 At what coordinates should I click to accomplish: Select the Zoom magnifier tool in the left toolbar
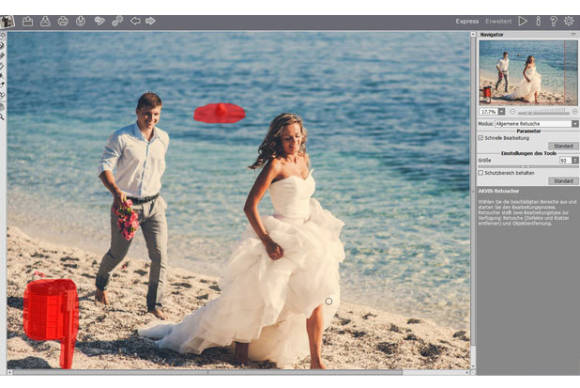point(3,117)
